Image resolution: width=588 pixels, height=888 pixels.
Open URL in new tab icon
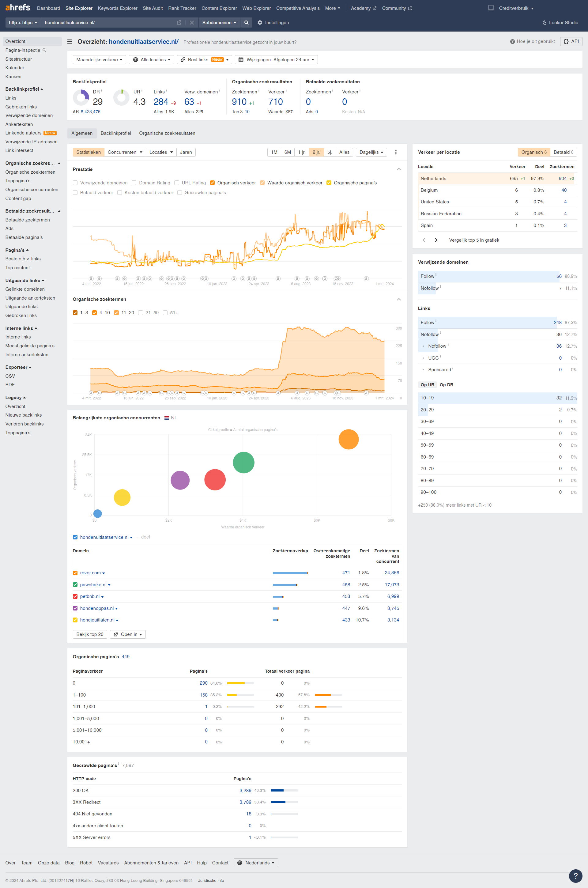coord(179,22)
